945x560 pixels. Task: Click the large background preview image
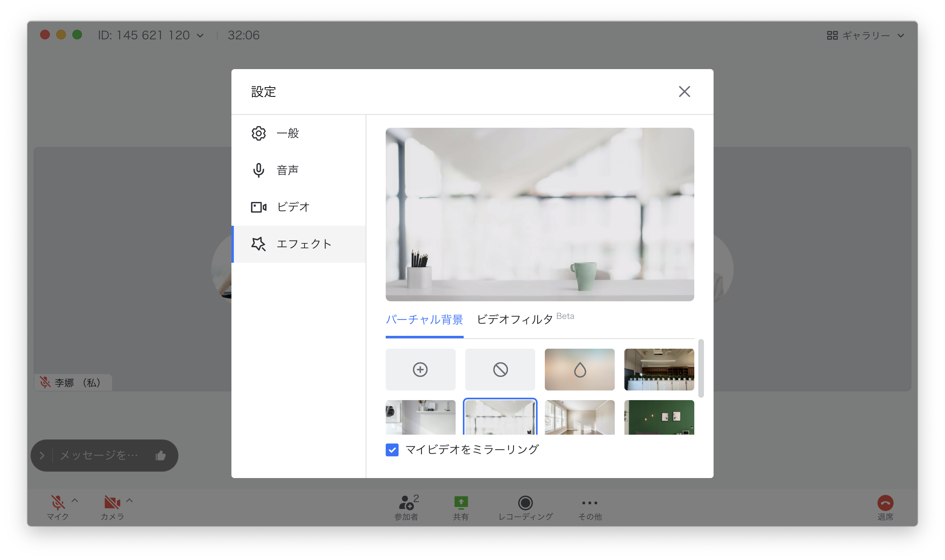(540, 214)
